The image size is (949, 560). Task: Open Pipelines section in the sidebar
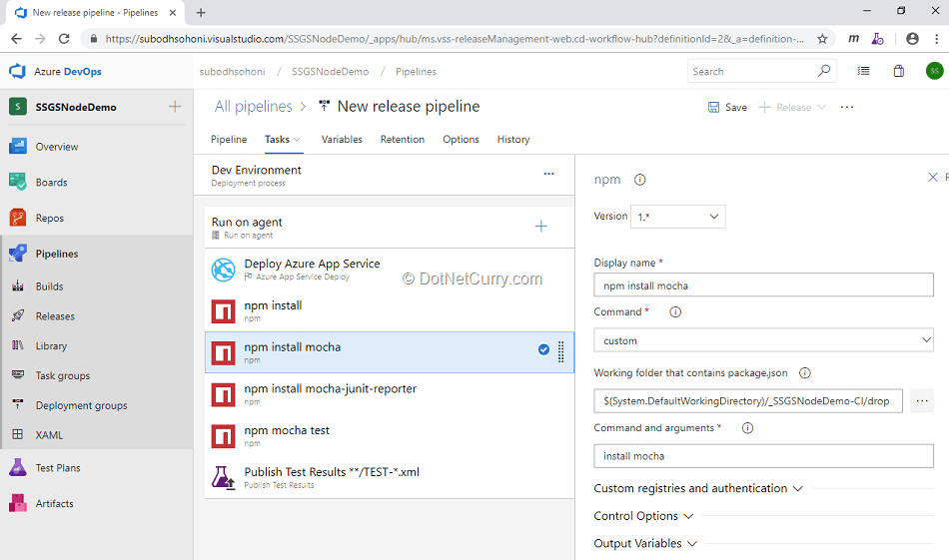(56, 254)
